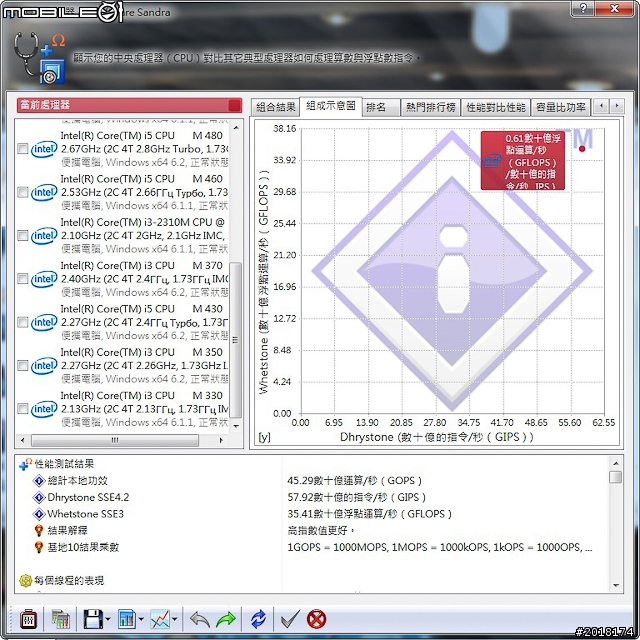Click the Intel logo of Core i3-2310M
Viewport: 640px width, 640px height.
pyautogui.click(x=44, y=236)
